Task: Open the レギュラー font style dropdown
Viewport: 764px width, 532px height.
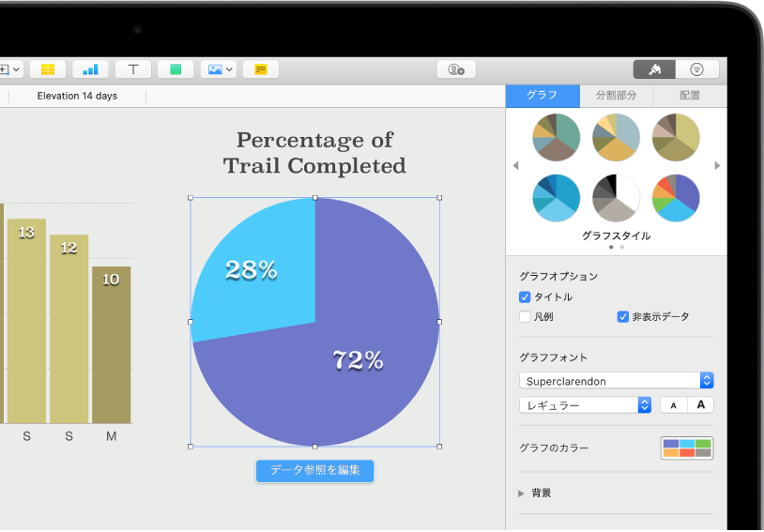Action: click(x=585, y=404)
